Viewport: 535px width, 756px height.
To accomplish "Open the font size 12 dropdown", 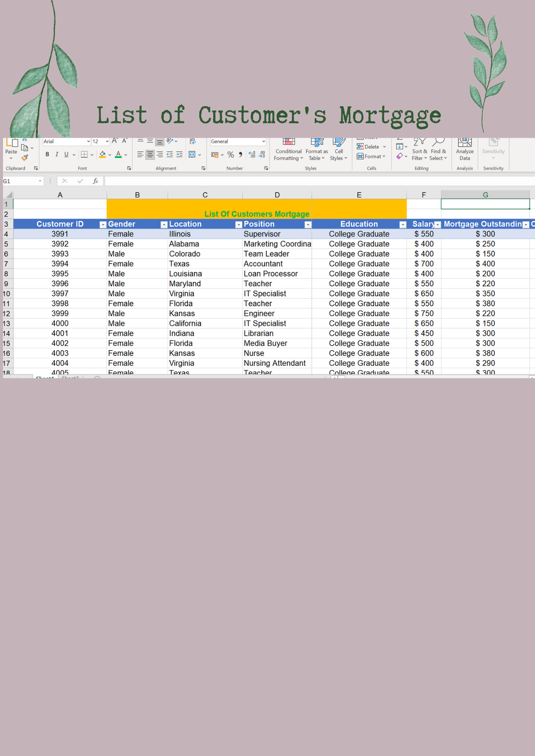I will [x=107, y=141].
